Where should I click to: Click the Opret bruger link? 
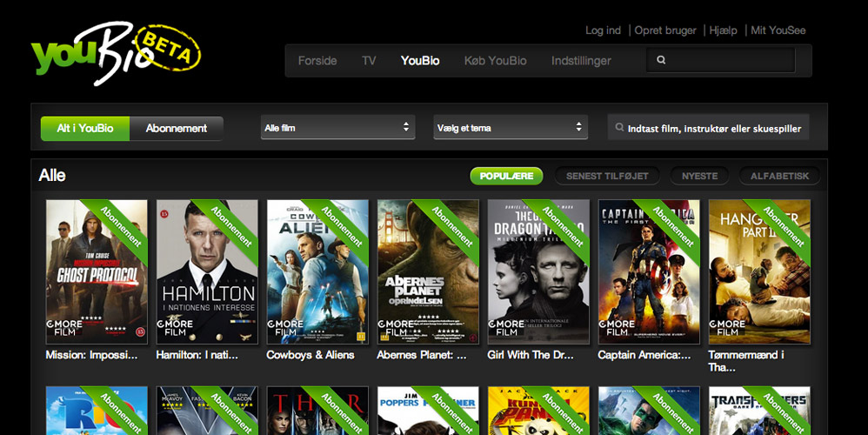(x=665, y=30)
